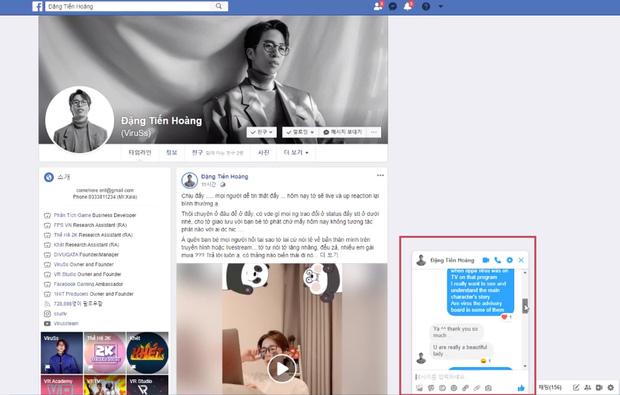Open the camera icon in the chat toolbar

coord(488,388)
